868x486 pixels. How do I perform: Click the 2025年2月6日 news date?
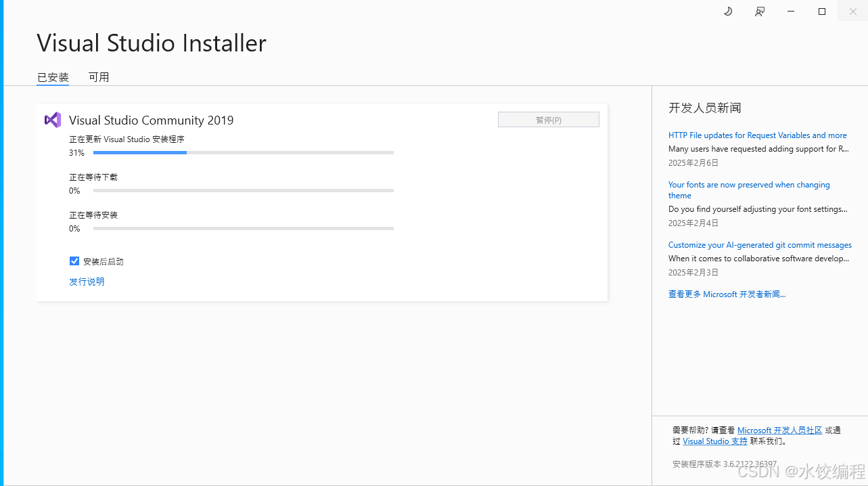click(693, 163)
